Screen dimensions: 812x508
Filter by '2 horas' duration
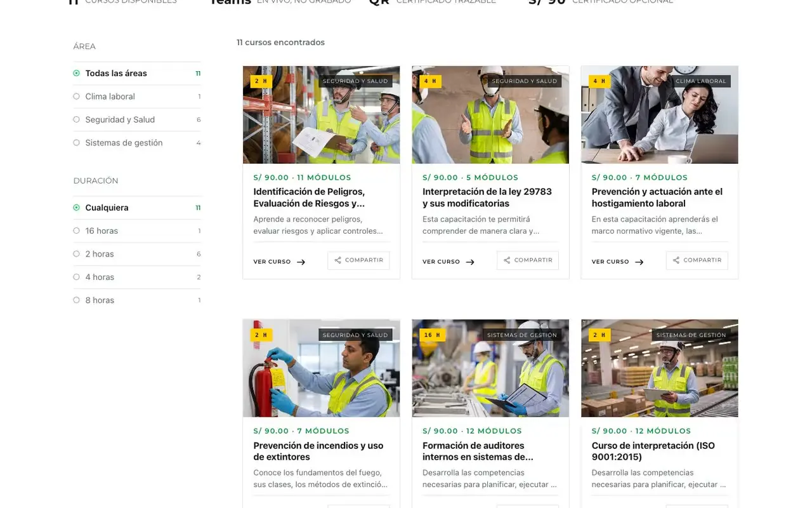(137, 254)
